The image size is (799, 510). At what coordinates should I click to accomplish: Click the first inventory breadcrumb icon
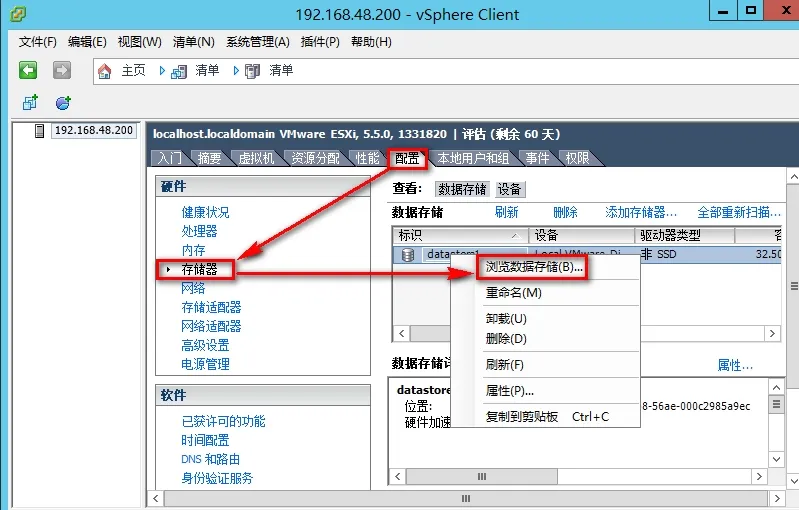pos(178,71)
